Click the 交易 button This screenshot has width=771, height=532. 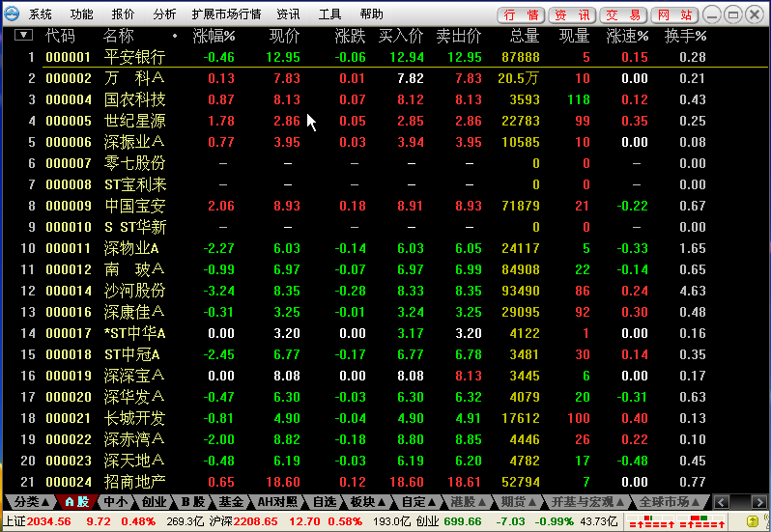(x=623, y=14)
